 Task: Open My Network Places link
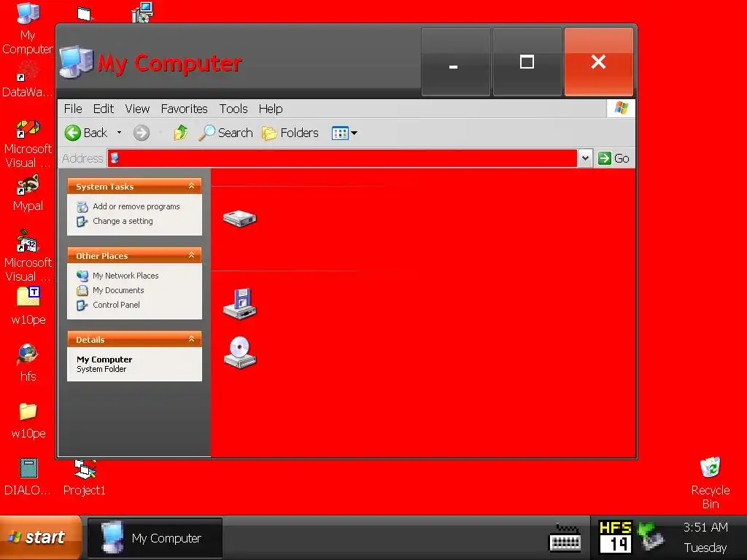pos(125,276)
